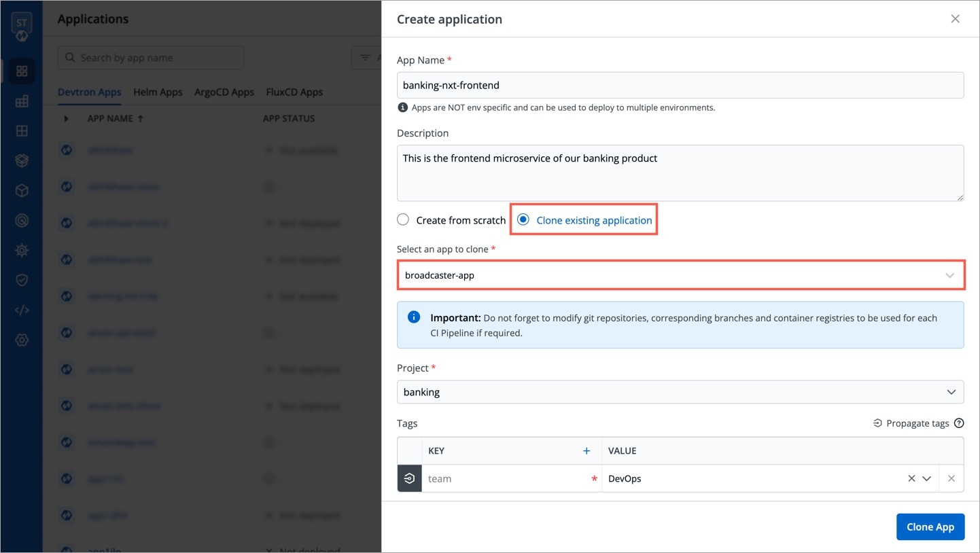Click the Clone App button
980x553 pixels.
click(930, 527)
